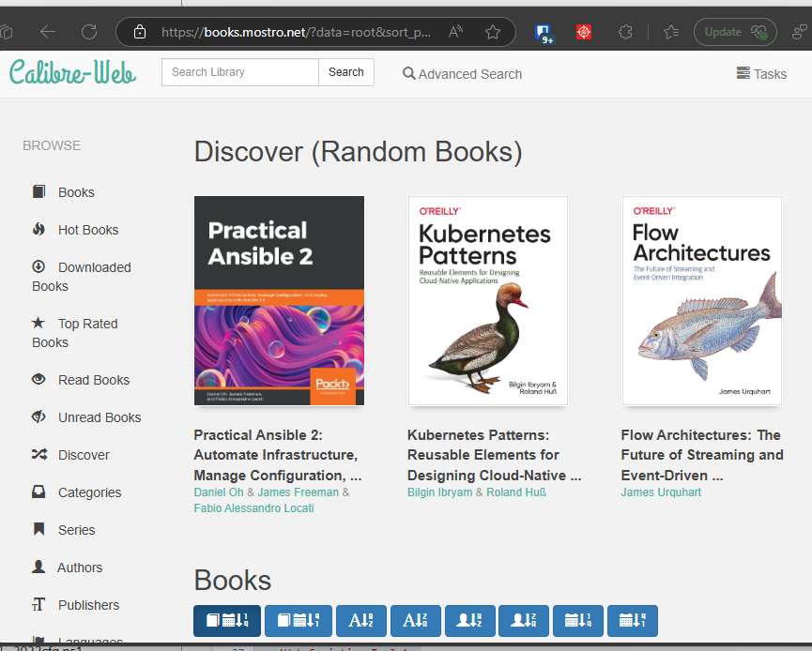The height and width of the screenshot is (651, 812).
Task: Click the Calibre-Web logo
Action: tap(72, 72)
